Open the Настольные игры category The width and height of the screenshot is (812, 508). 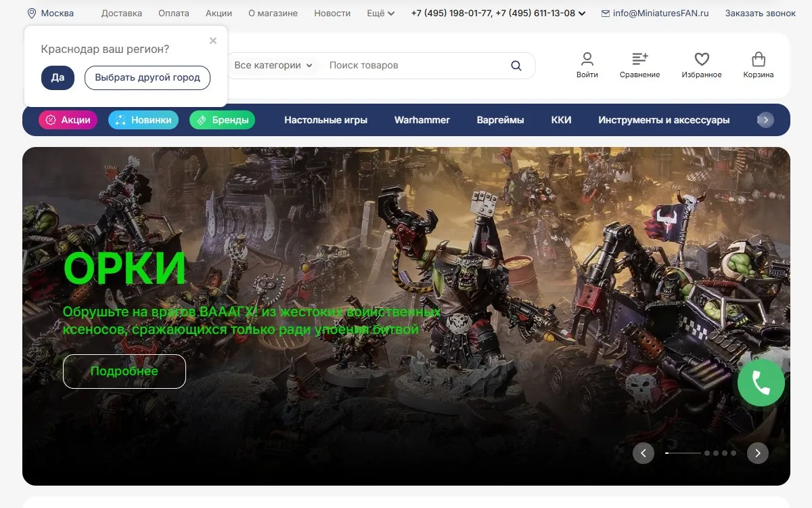point(325,120)
